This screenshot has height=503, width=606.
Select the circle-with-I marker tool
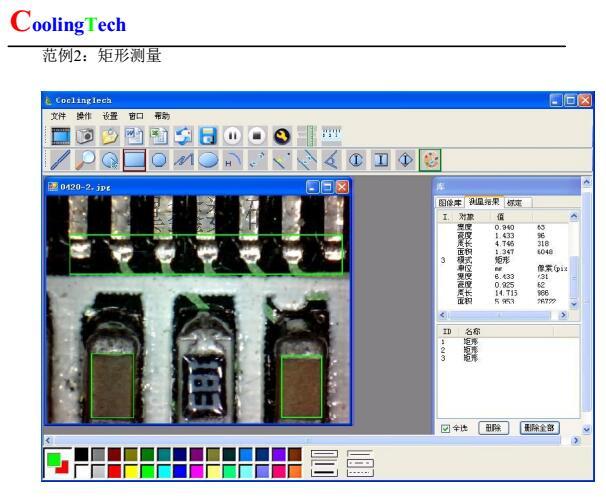click(356, 160)
